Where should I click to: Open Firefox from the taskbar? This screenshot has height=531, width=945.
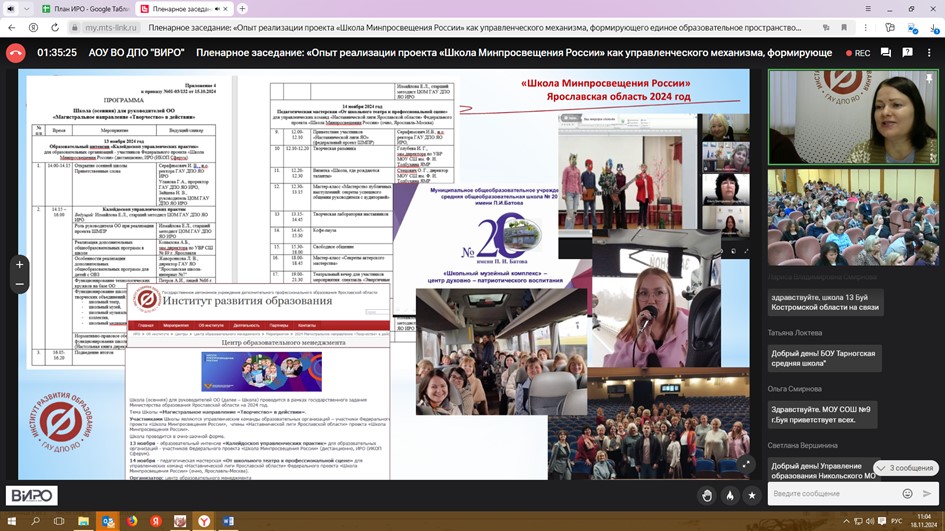[132, 521]
